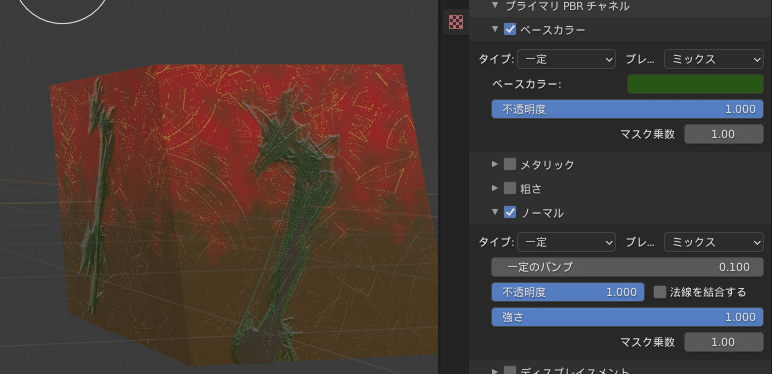Edit the ベースカラー マスク乗数 value field
772x374 pixels.
(724, 134)
